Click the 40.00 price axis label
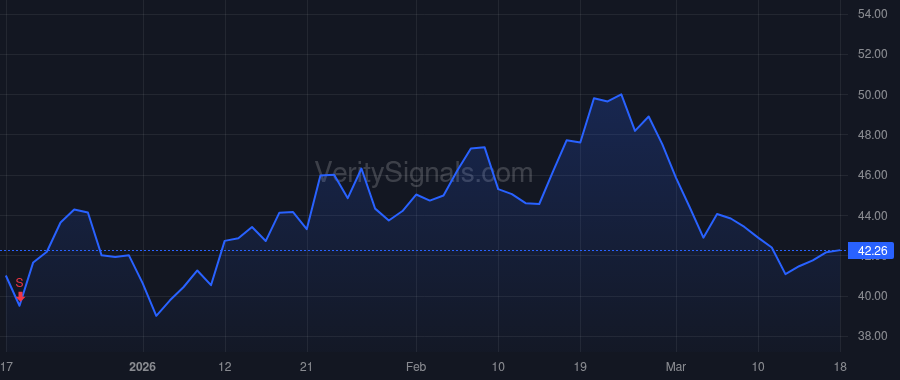The image size is (900, 380). tap(872, 296)
